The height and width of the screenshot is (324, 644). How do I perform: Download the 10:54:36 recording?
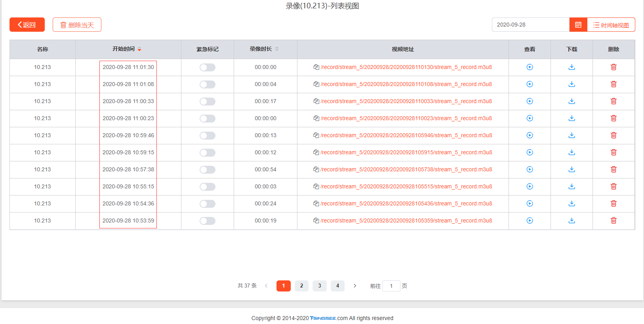572,203
